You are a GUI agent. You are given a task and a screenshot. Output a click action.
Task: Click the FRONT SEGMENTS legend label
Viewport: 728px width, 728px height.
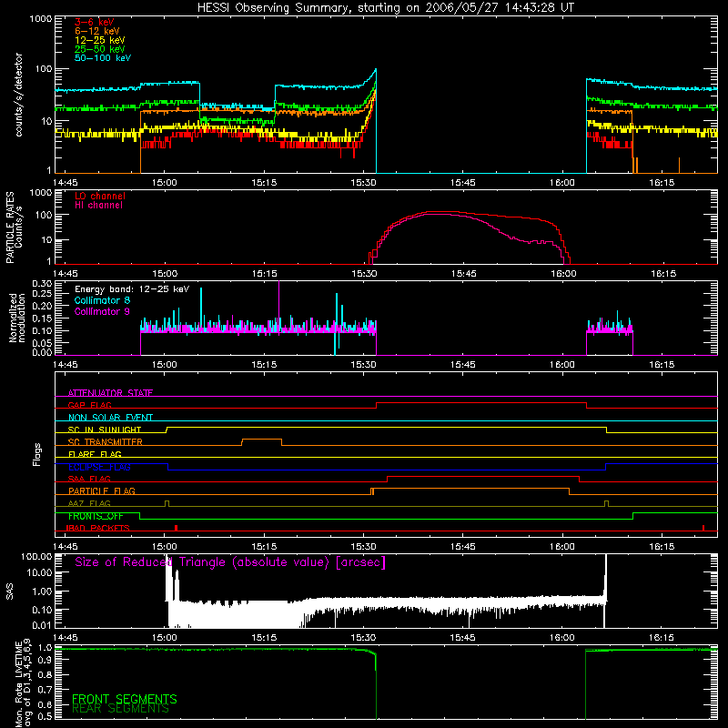[x=124, y=699]
